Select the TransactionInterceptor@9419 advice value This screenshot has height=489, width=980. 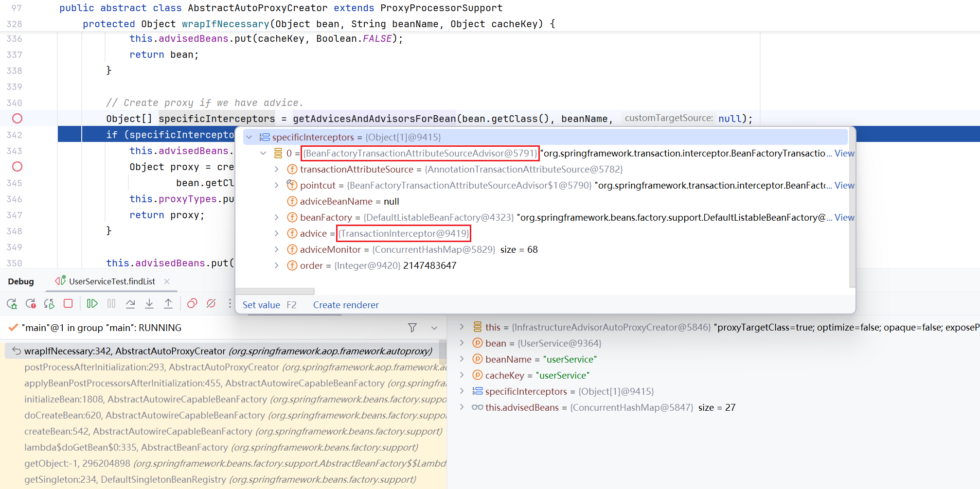[404, 233]
